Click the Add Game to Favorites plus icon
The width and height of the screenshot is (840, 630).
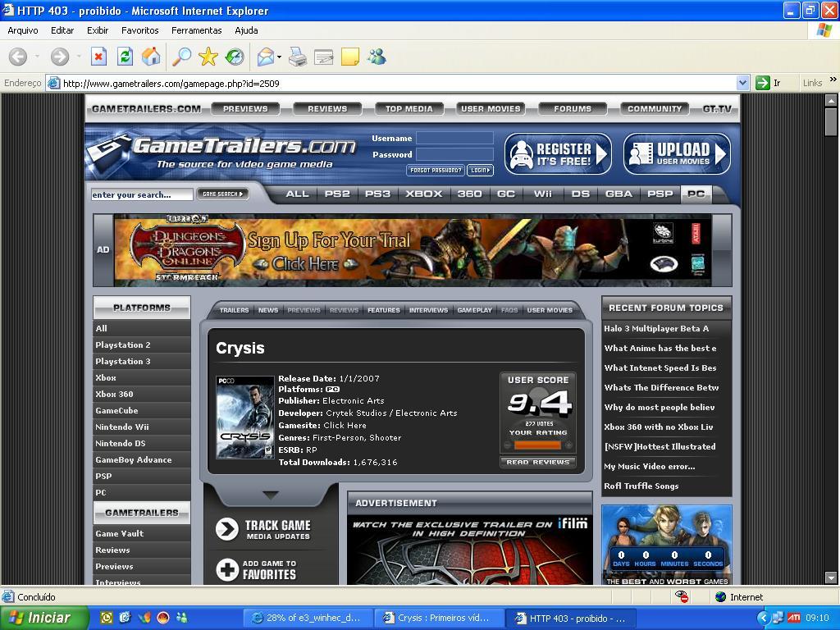[227, 570]
